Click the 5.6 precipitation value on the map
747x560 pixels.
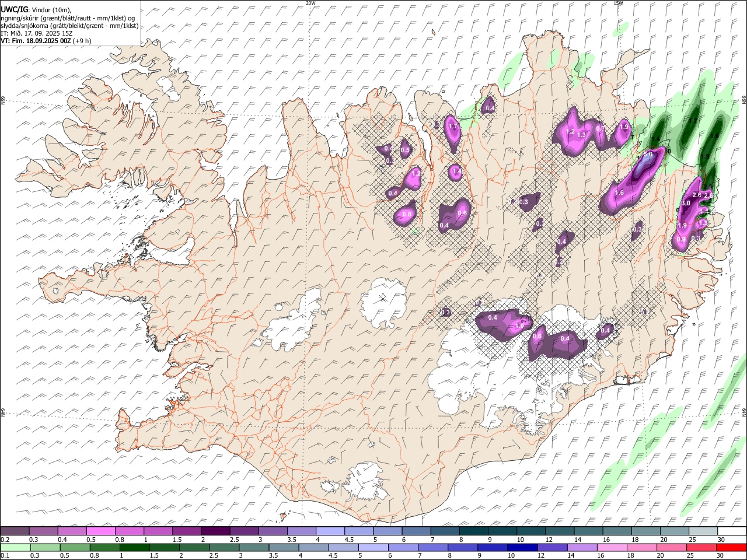[648, 154]
